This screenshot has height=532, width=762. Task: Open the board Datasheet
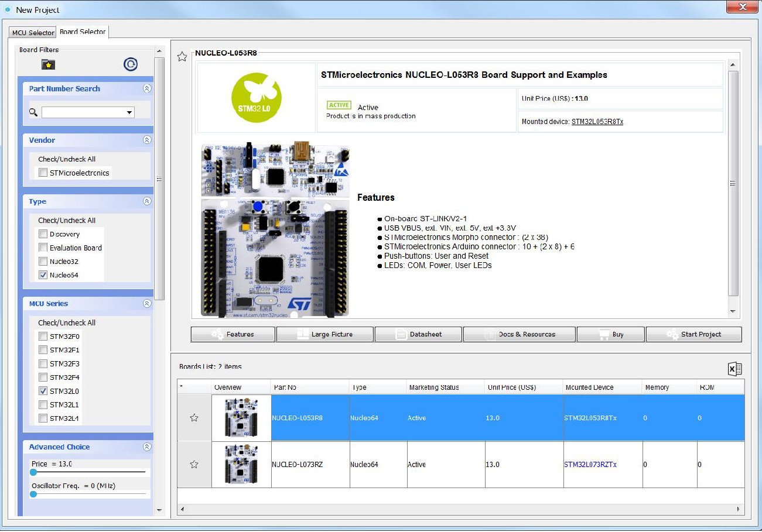pos(418,334)
